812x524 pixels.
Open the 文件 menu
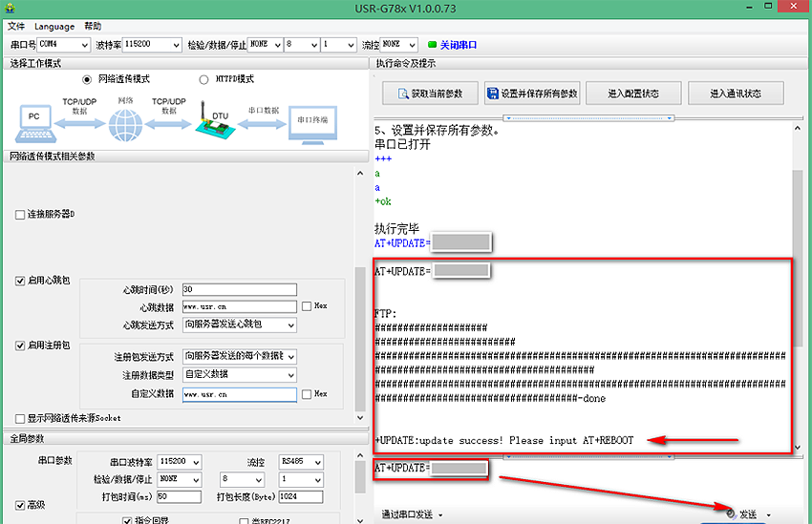[x=16, y=26]
